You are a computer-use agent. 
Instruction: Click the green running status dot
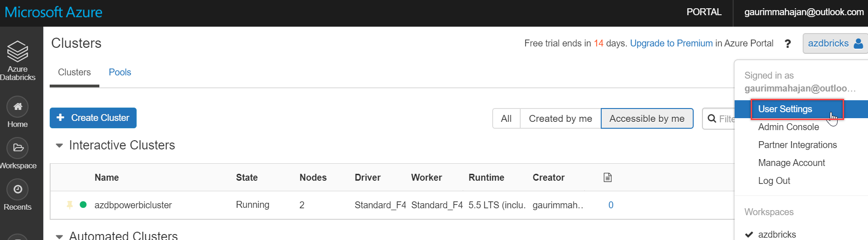point(83,205)
